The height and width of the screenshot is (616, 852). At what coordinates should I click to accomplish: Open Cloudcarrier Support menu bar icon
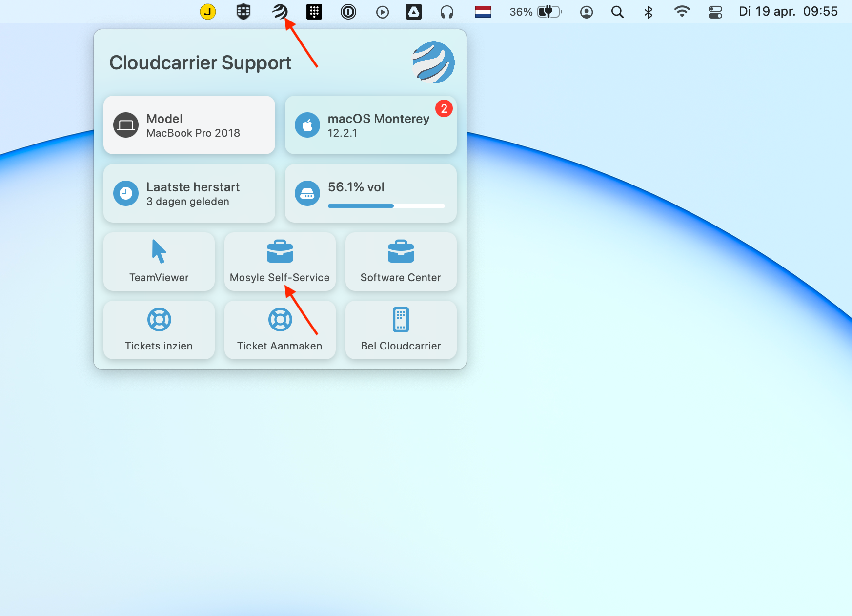[280, 11]
